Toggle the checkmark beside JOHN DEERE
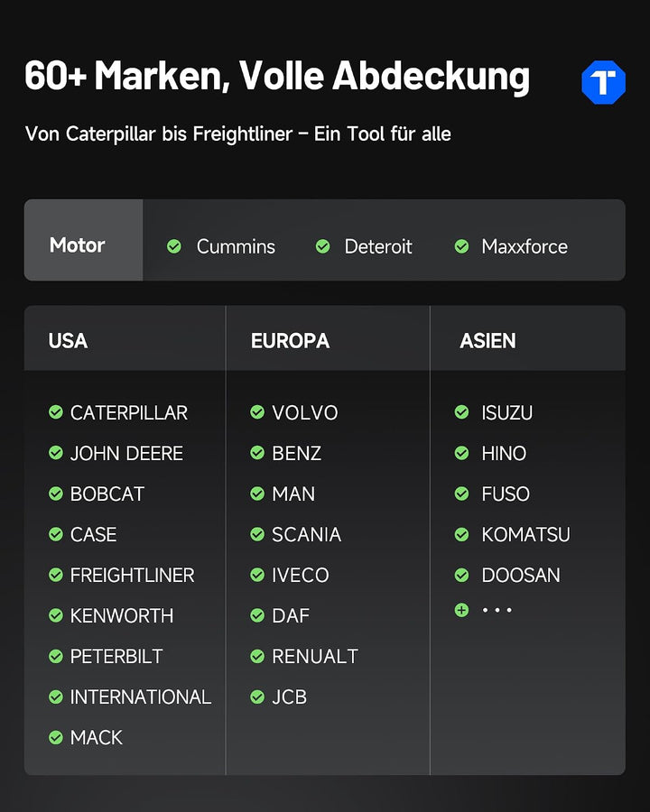Image resolution: width=650 pixels, height=812 pixels. (56, 453)
